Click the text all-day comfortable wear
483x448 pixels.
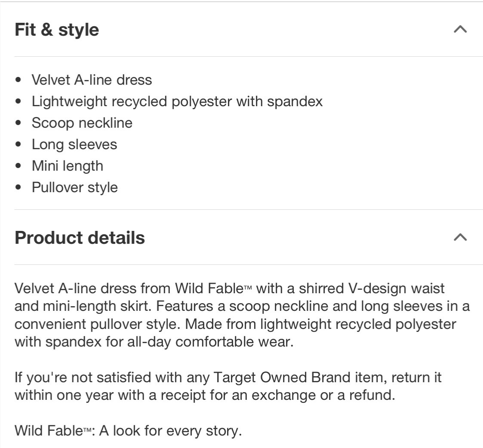tap(210, 342)
